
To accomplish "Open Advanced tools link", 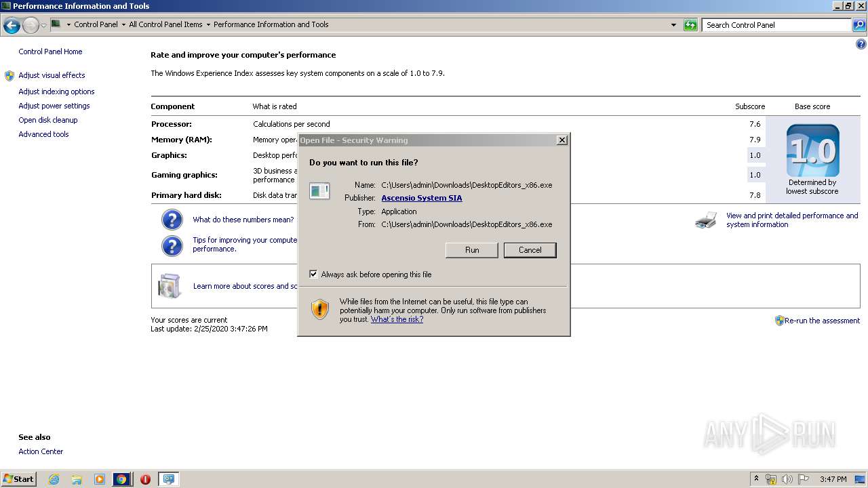I will (x=43, y=134).
